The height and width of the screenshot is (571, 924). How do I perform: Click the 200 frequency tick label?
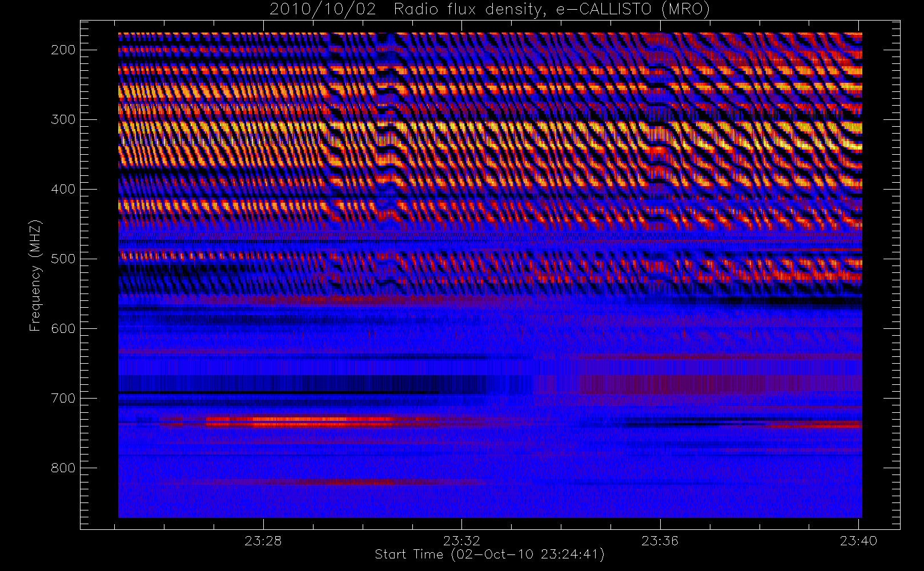tap(63, 50)
